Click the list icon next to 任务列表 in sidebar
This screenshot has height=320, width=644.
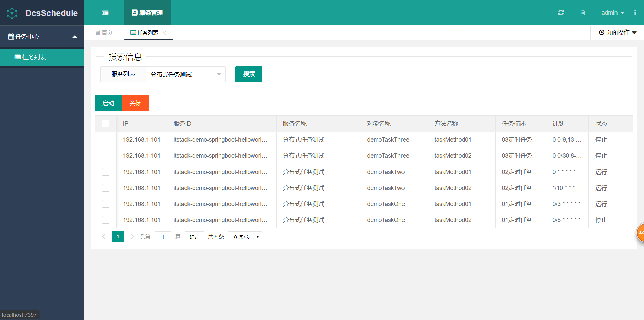pos(17,57)
